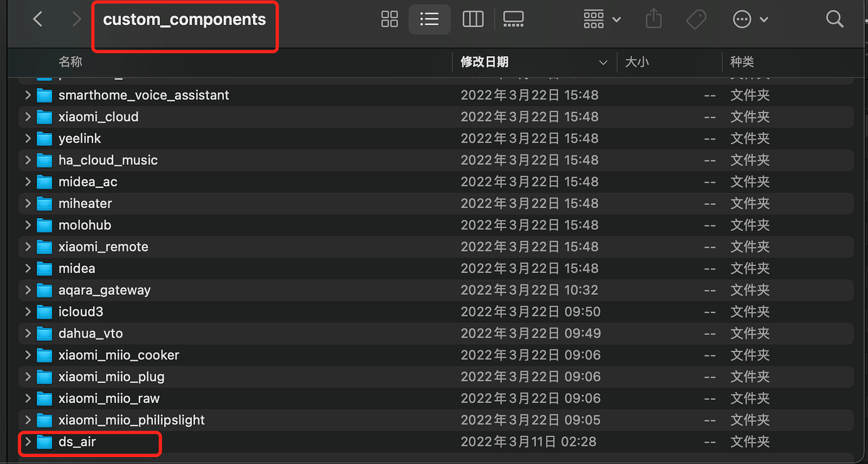
Task: Open the share menu
Action: 654,19
